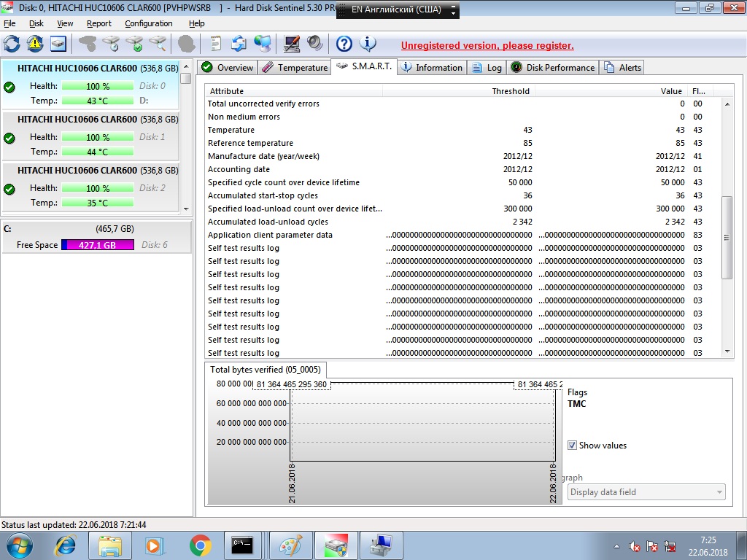Click the taskbar clock showing 7:25
The image size is (747, 560).
708,546
